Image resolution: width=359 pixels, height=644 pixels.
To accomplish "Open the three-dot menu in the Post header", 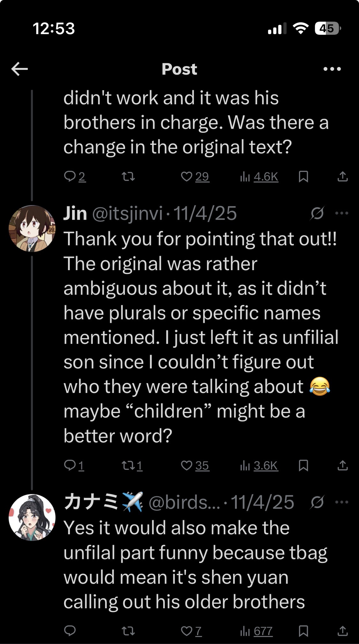I will pos(332,69).
